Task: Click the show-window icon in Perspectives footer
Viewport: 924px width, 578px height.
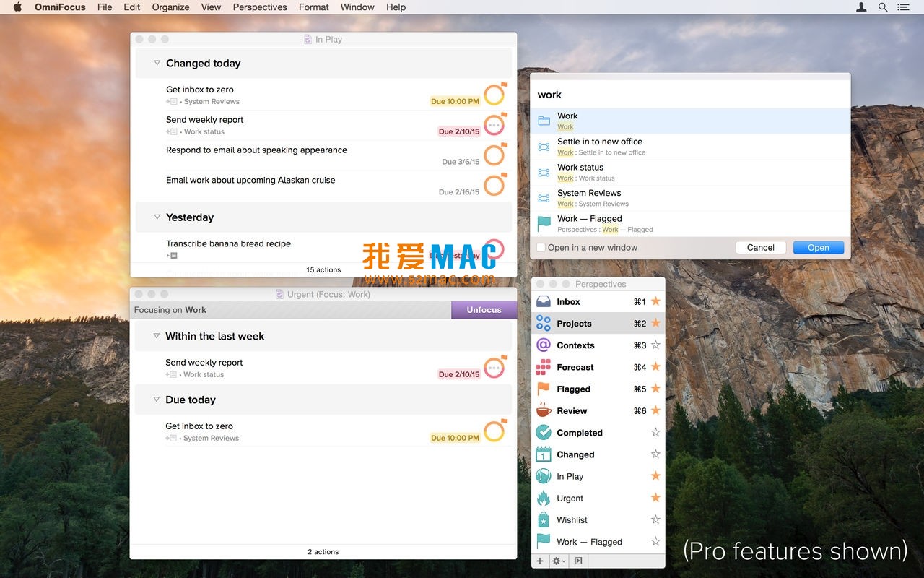Action: (578, 561)
